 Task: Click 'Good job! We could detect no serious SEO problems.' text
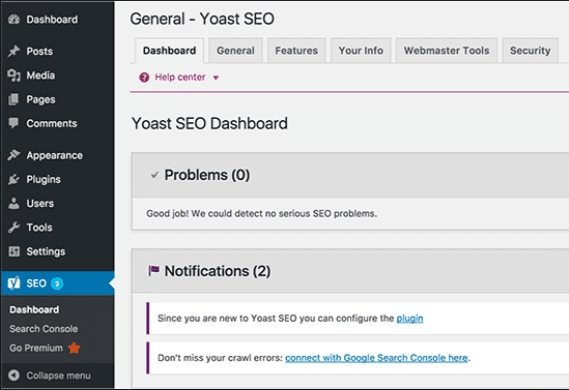(262, 213)
